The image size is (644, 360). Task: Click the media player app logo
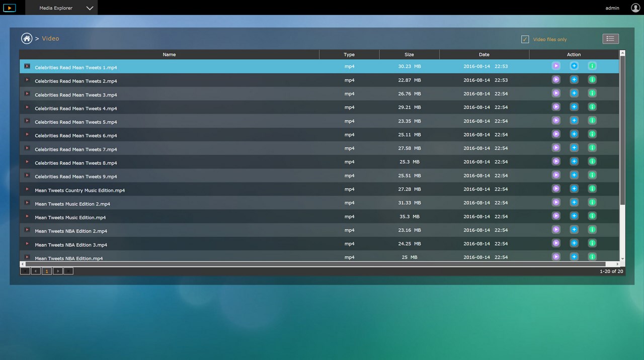pyautogui.click(x=9, y=8)
